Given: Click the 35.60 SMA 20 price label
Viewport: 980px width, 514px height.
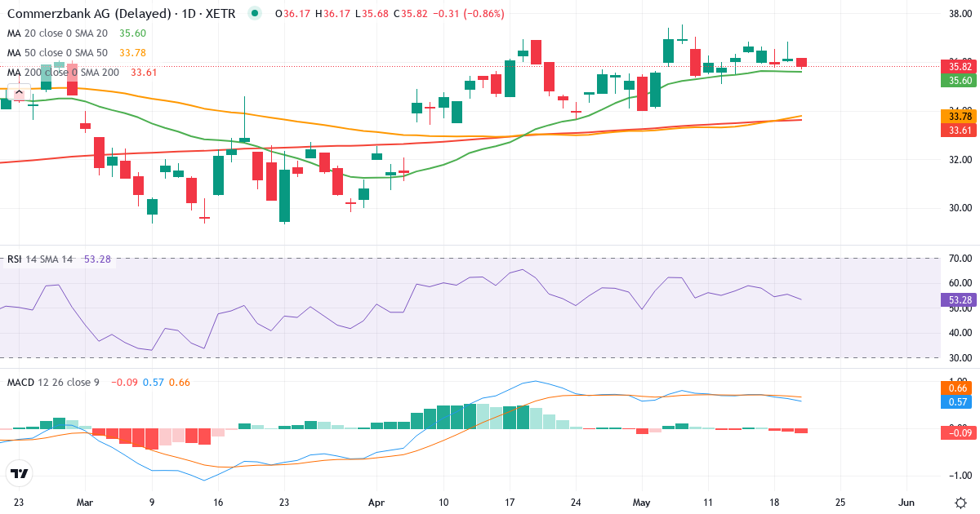Looking at the screenshot, I should (960, 81).
